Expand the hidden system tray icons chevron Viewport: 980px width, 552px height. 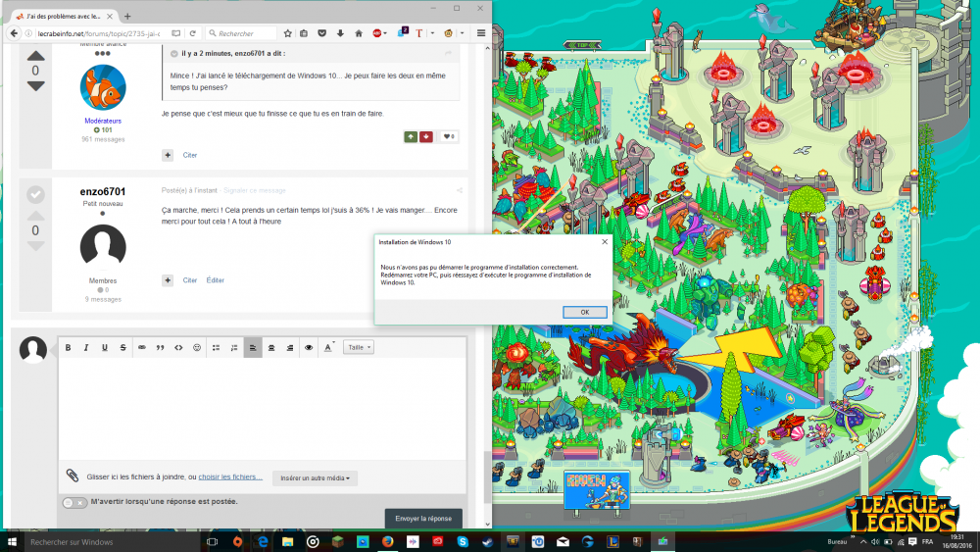863,542
